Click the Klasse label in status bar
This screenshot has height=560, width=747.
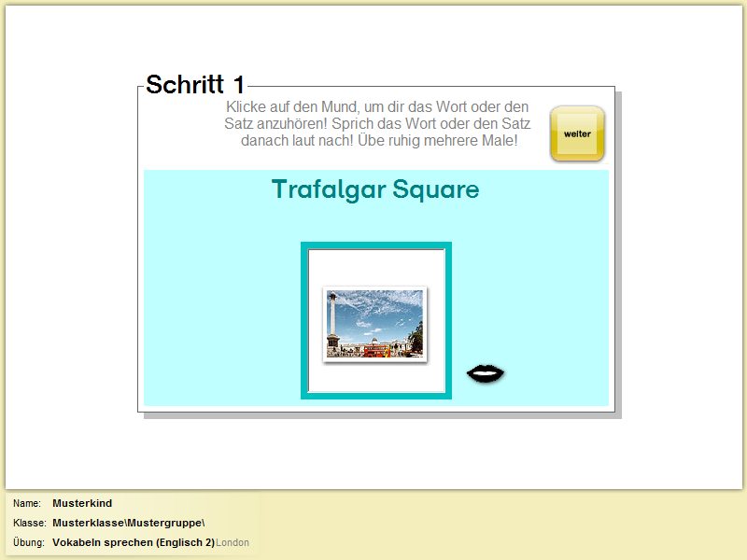(30, 523)
